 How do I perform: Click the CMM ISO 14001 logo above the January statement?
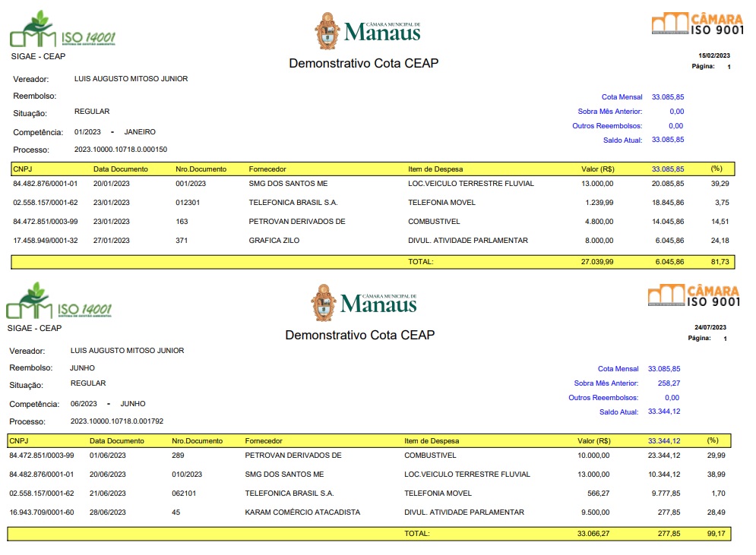point(62,29)
